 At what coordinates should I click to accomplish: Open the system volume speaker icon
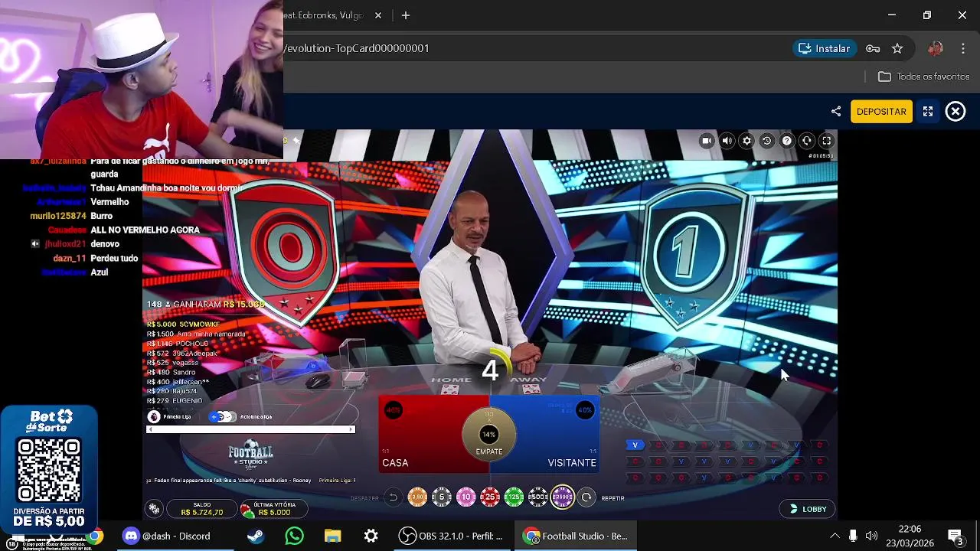click(871, 536)
